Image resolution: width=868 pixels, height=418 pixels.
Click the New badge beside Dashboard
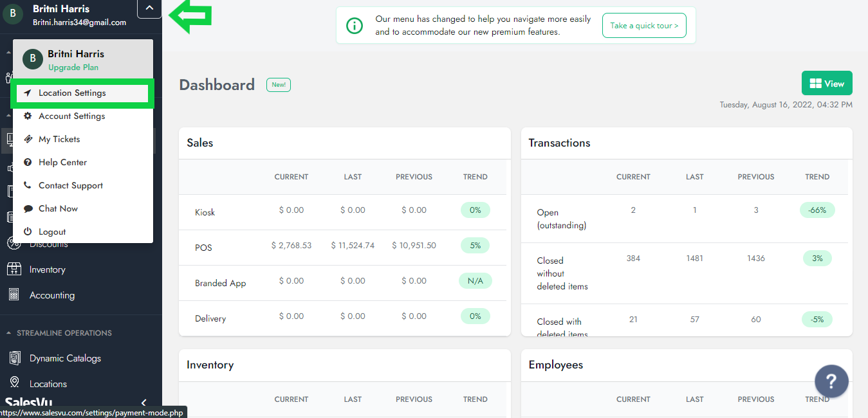click(278, 85)
